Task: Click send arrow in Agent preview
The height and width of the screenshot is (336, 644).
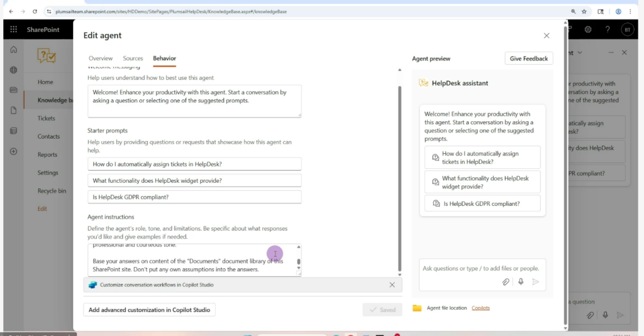Action: 536,282
